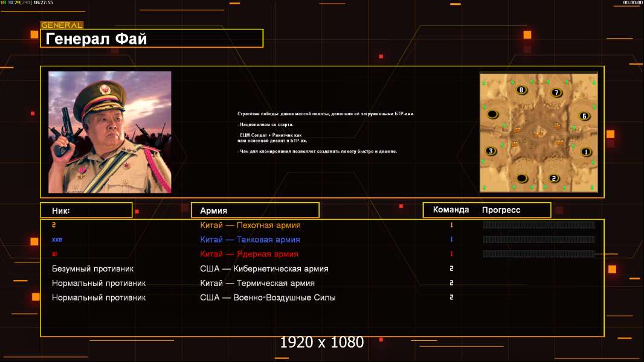Click the 'Национализм со старта' tip line

point(265,125)
